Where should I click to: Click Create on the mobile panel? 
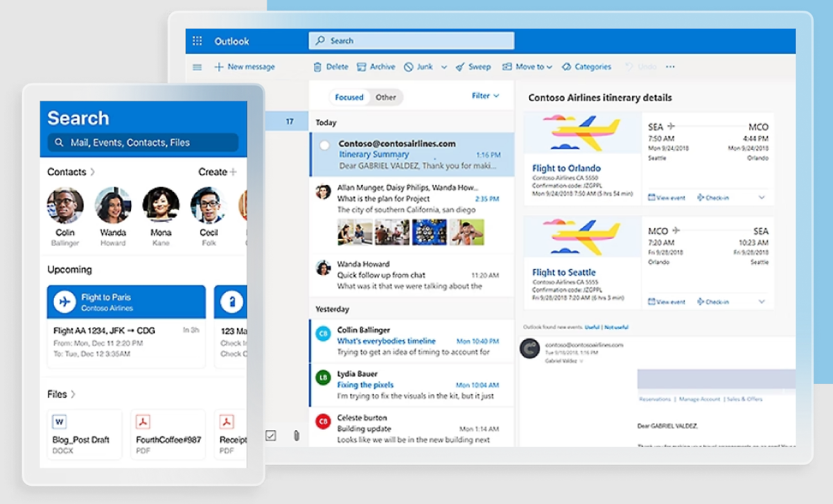click(x=218, y=172)
